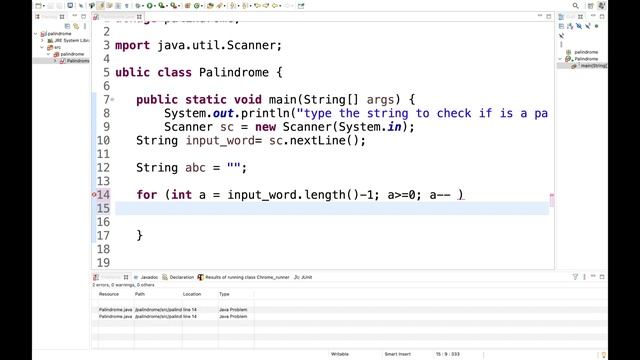Toggle Hide Static Members in Outline toolbar

point(588,26)
